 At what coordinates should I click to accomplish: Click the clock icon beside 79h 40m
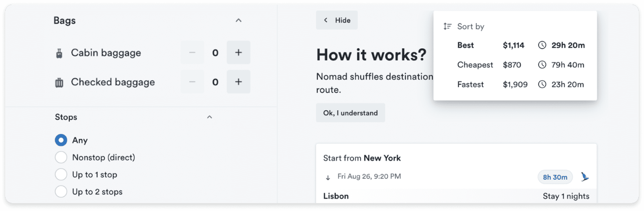[542, 65]
